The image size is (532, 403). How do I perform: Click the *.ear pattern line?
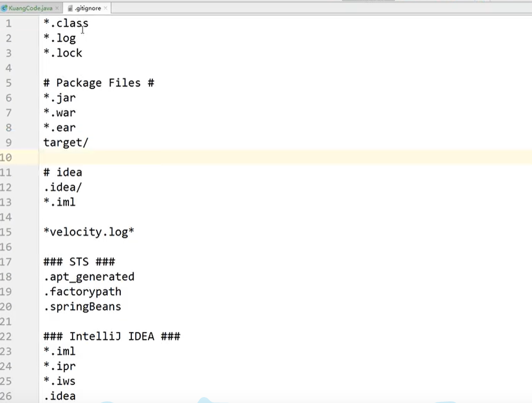coord(60,128)
